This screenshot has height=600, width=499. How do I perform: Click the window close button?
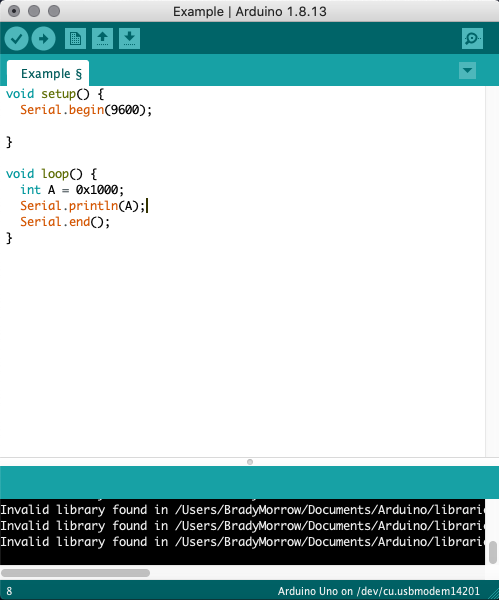click(x=14, y=11)
